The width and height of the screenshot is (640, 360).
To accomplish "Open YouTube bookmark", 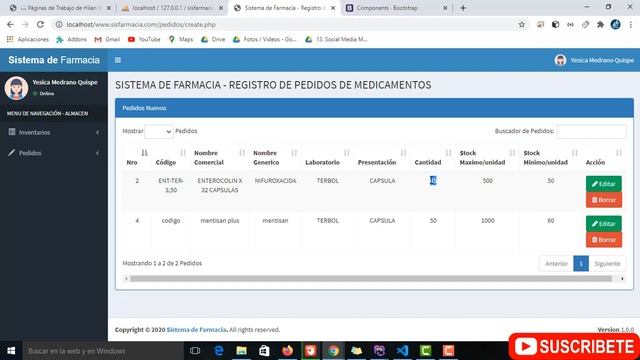I will pos(144,39).
